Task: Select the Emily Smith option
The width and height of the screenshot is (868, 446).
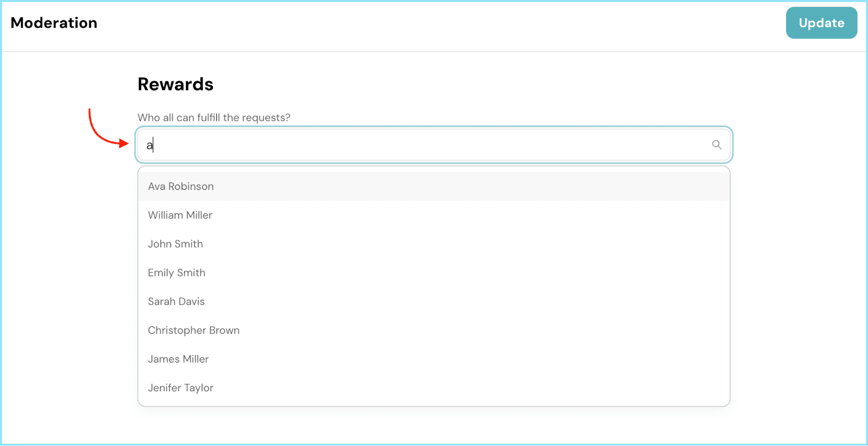Action: point(176,272)
